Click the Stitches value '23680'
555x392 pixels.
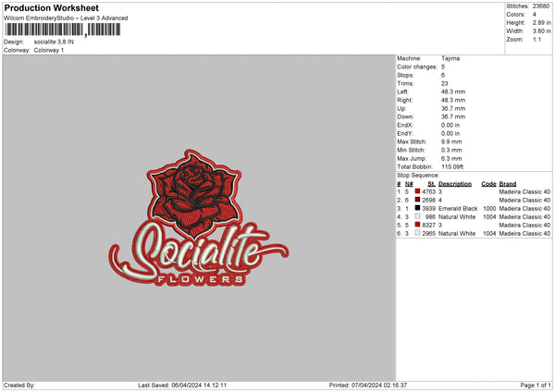[541, 6]
